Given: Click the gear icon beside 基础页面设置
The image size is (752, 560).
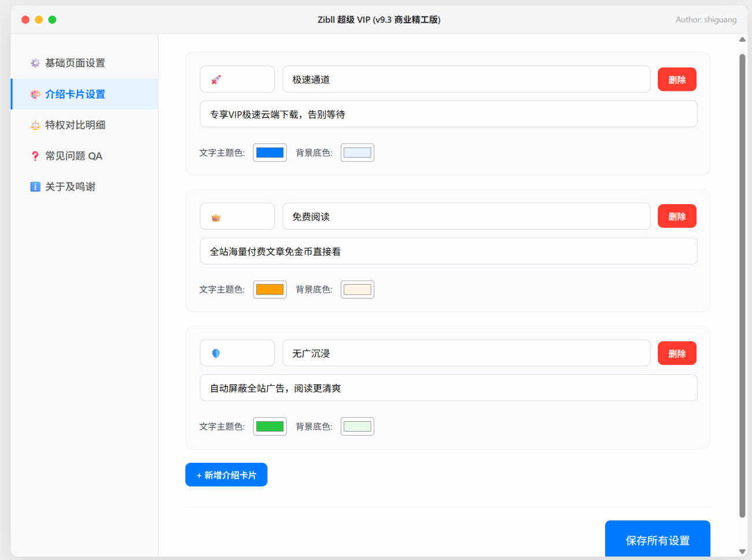Looking at the screenshot, I should click(35, 63).
